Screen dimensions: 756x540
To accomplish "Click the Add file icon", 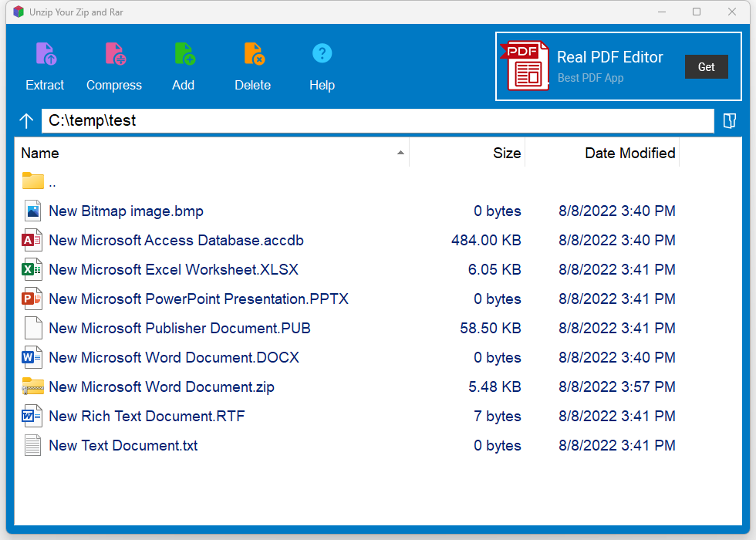I will pyautogui.click(x=184, y=54).
